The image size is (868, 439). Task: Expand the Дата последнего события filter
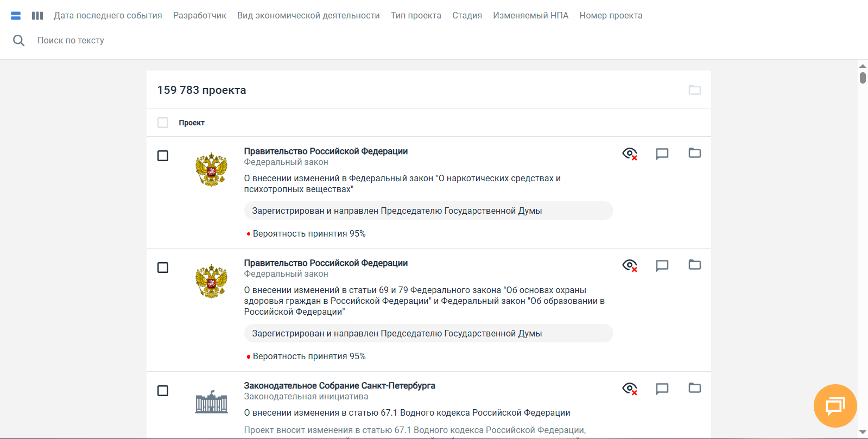coord(108,16)
